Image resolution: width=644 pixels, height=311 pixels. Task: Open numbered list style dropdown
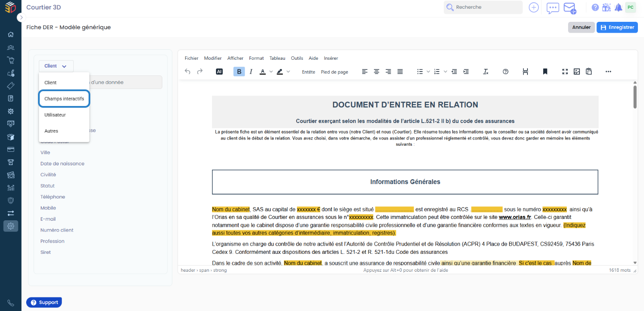click(445, 72)
